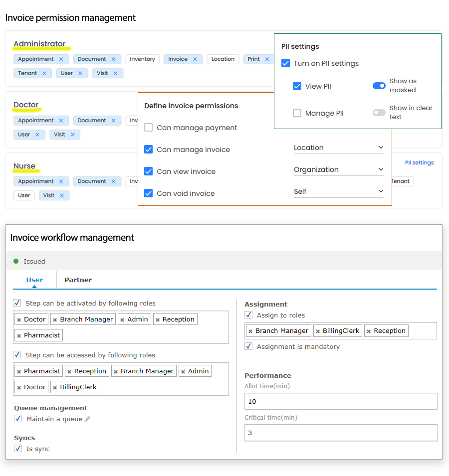Check the Manage PII checkbox
This screenshot has height=476, width=449.
pyautogui.click(x=297, y=113)
